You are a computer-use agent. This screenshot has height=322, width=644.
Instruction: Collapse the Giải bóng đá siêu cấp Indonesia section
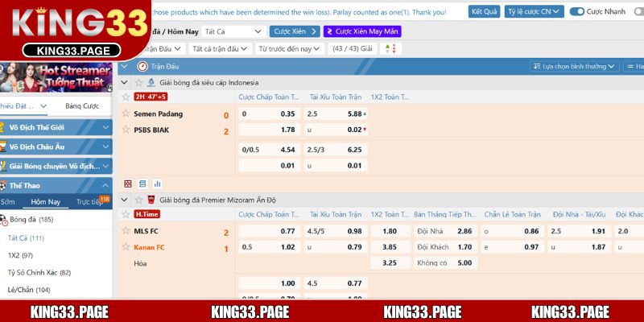point(125,83)
